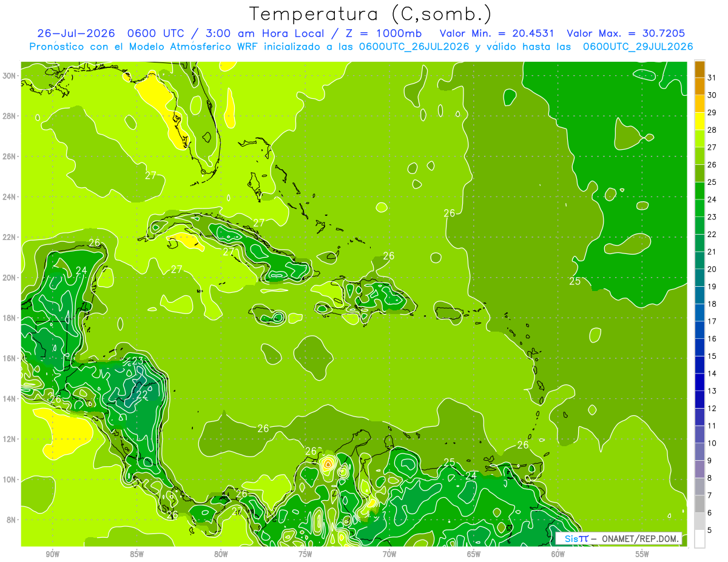Click the '90W' longitude axis label

pos(52,554)
